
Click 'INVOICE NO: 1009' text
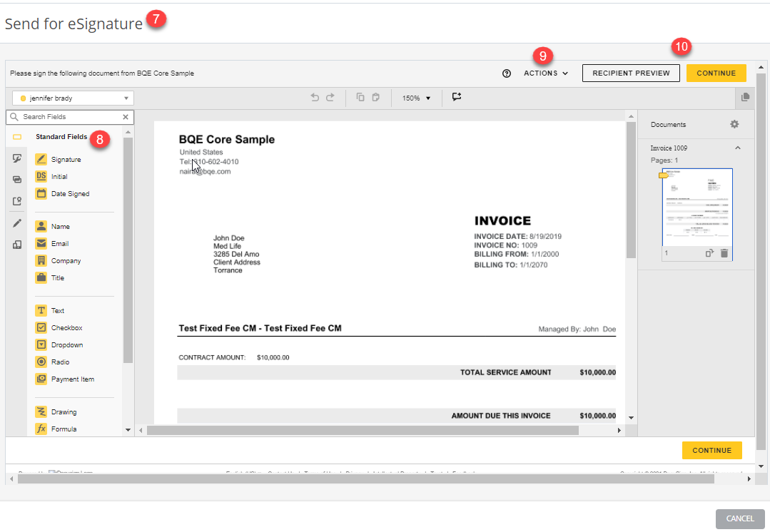click(505, 245)
